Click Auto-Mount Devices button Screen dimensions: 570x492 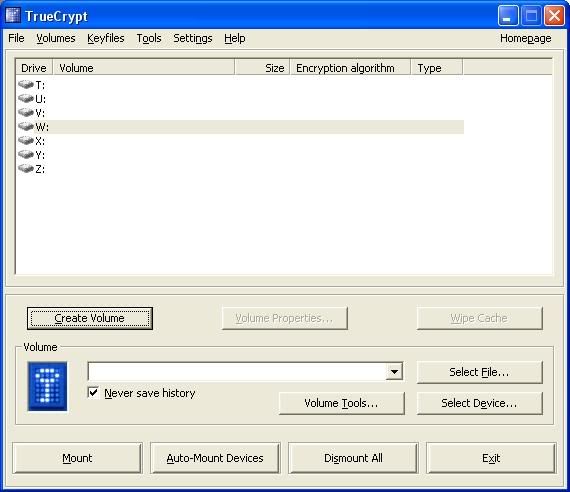coord(215,458)
